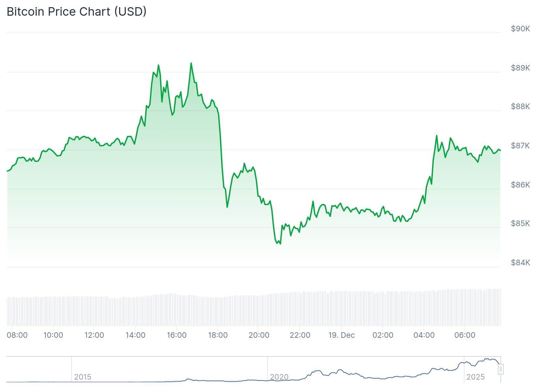The width and height of the screenshot is (537, 392).
Task: Click the 2015 marker in the navigator
Action: (x=83, y=377)
